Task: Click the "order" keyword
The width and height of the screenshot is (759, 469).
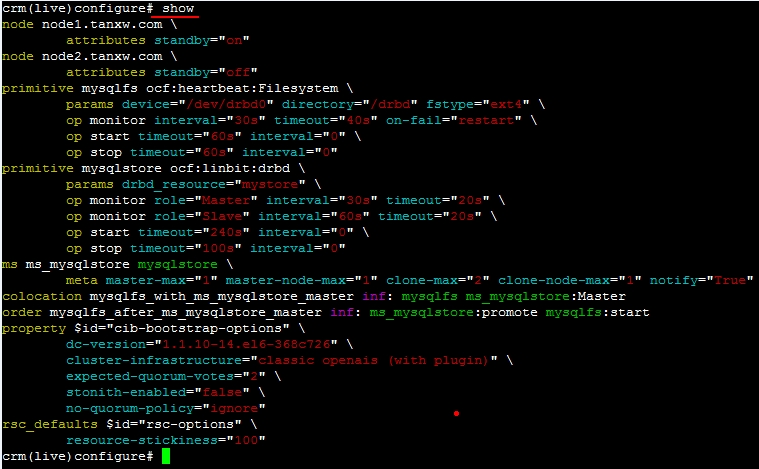Action: click(x=22, y=312)
